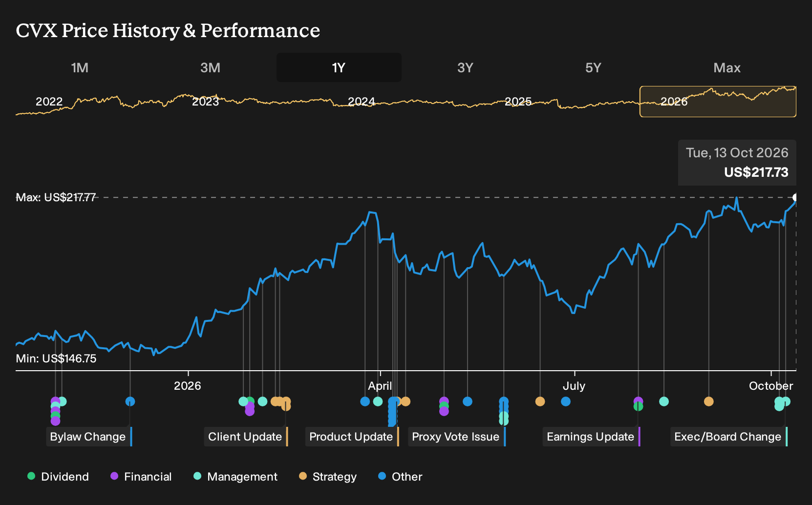Image resolution: width=812 pixels, height=505 pixels.
Task: Click the blue Other marker just before July
Action: [x=566, y=401]
